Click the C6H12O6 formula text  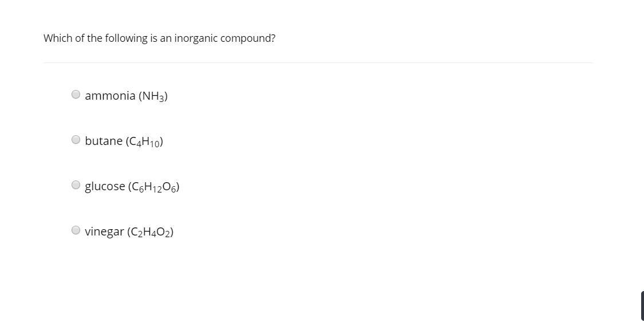153,187
